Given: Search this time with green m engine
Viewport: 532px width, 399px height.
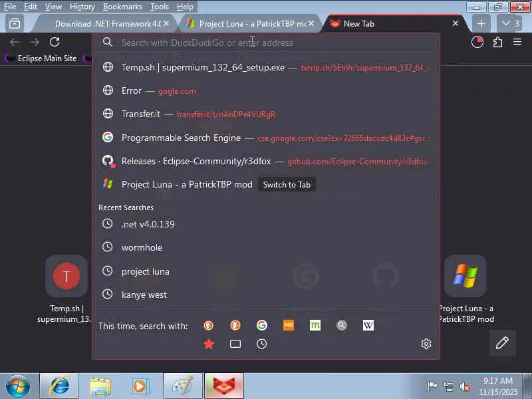Looking at the screenshot, I should [x=315, y=325].
